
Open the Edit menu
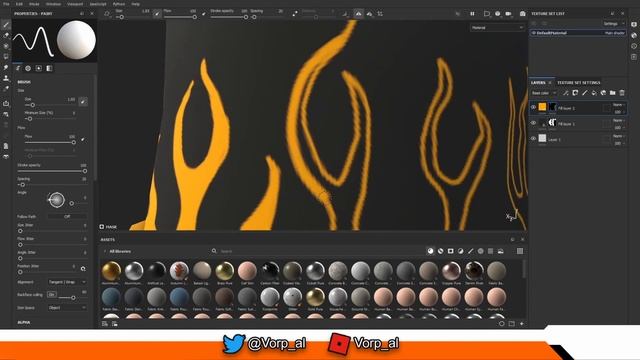(x=19, y=4)
